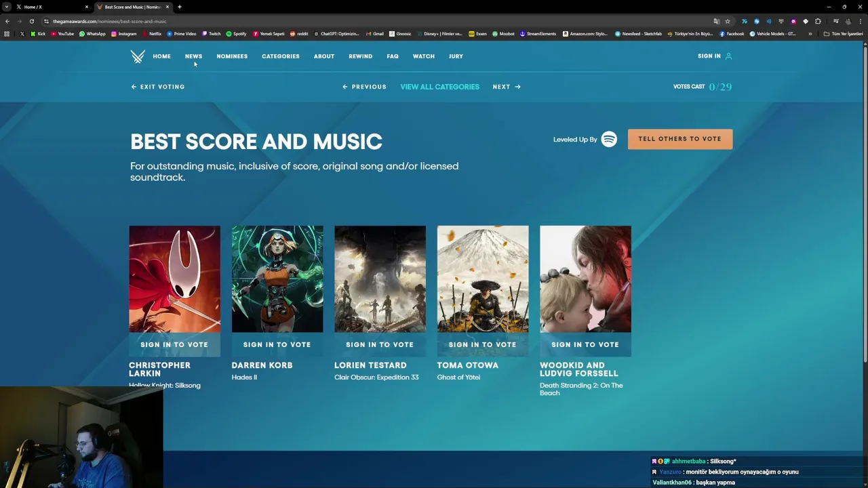This screenshot has height=488, width=868.
Task: Open the StreamElements bookmark
Action: coord(538,34)
